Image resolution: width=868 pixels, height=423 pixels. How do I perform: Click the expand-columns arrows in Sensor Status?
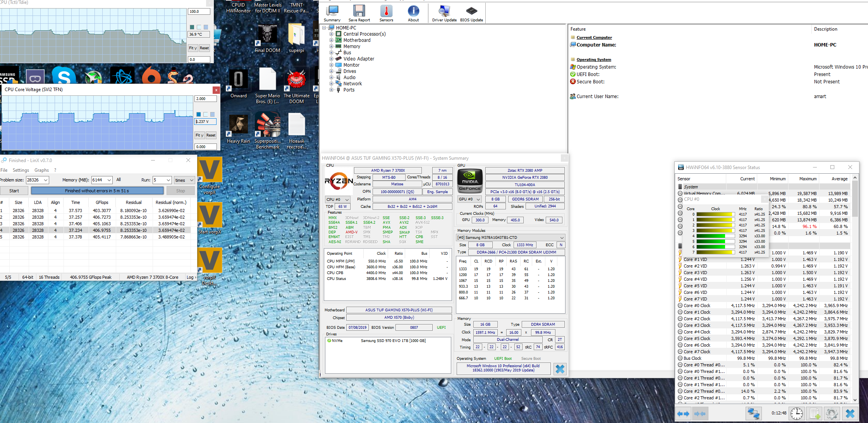(x=683, y=414)
